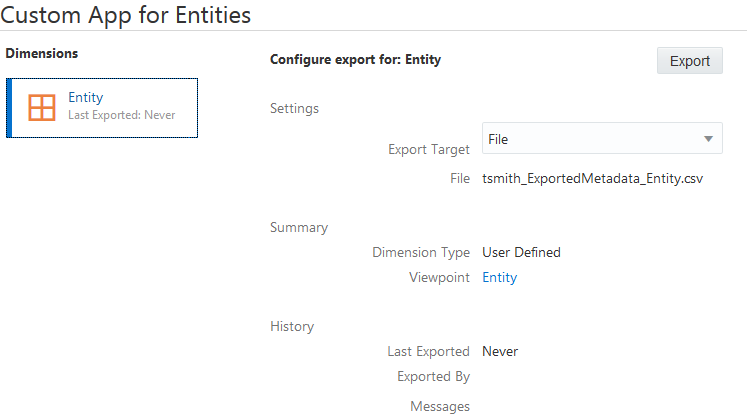Click the Viewpoint field label
The image size is (748, 416).
tap(439, 277)
